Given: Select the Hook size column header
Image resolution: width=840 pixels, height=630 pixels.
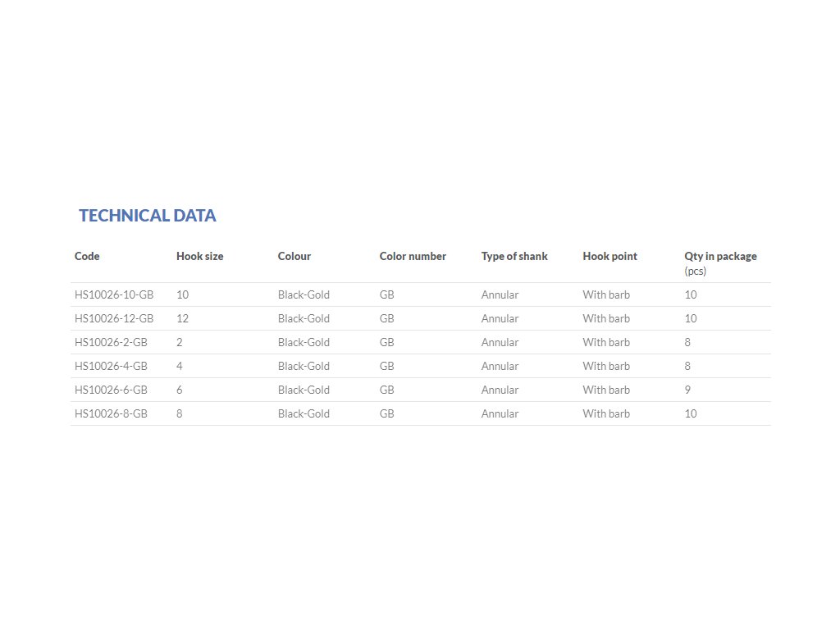Looking at the screenshot, I should pyautogui.click(x=199, y=256).
